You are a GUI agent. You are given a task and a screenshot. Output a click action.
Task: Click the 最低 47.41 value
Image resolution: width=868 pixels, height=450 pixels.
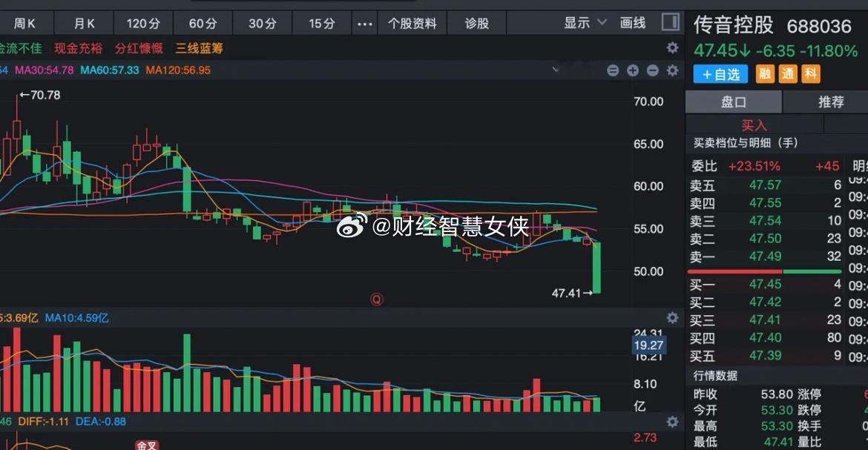click(x=779, y=442)
